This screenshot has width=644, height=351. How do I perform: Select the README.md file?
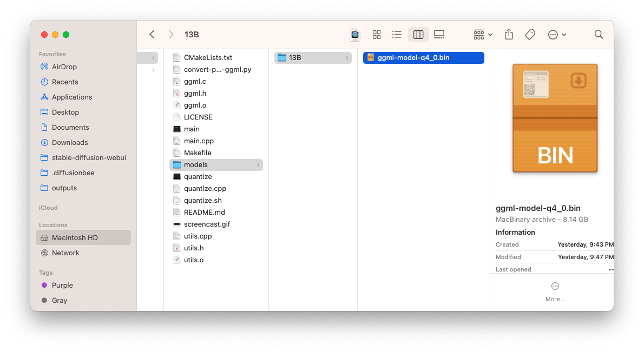click(204, 212)
